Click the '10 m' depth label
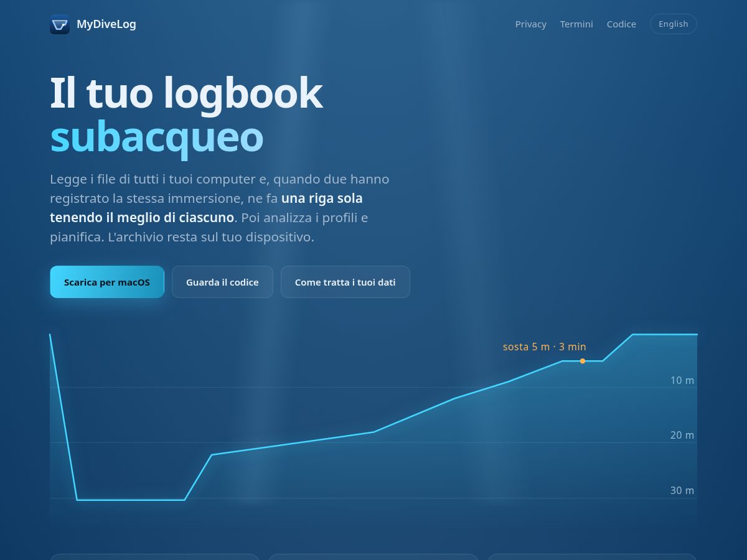This screenshot has width=747, height=560. [x=682, y=380]
